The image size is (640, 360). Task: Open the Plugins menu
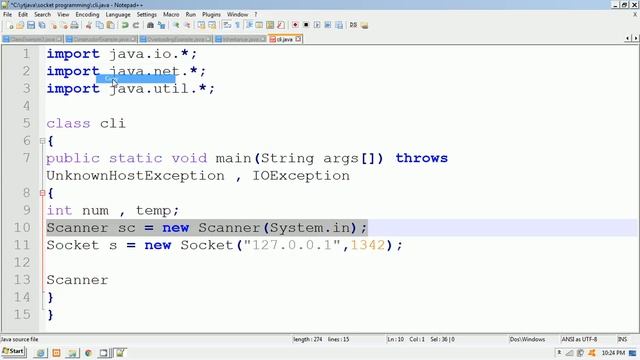[x=211, y=14]
